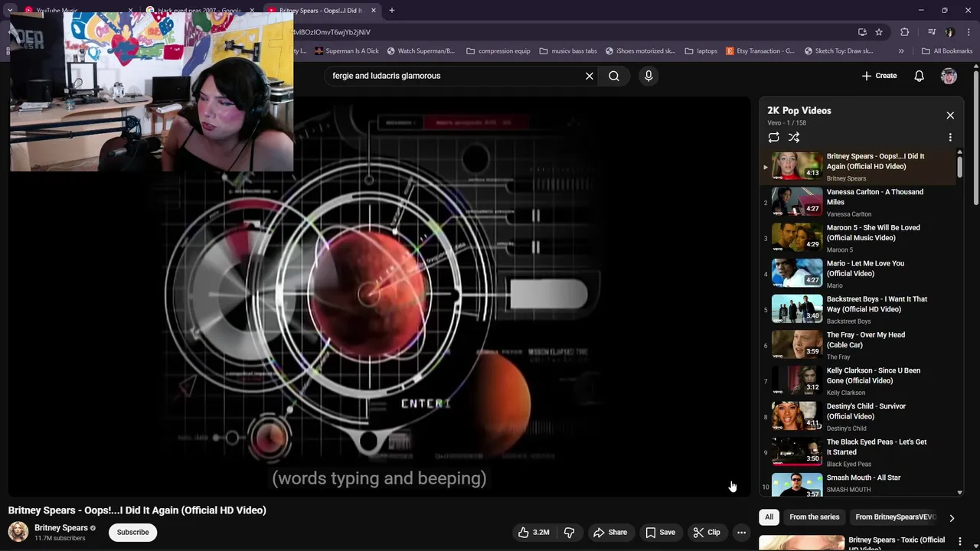Click the video player area
Screen dimensions: 980x551
tap(379, 297)
